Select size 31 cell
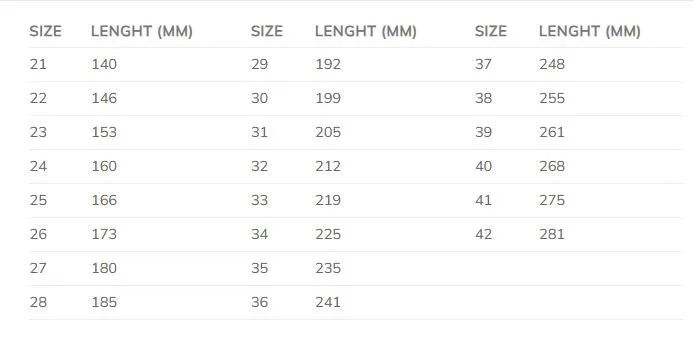Image resolution: width=694 pixels, height=362 pixels. point(259,132)
